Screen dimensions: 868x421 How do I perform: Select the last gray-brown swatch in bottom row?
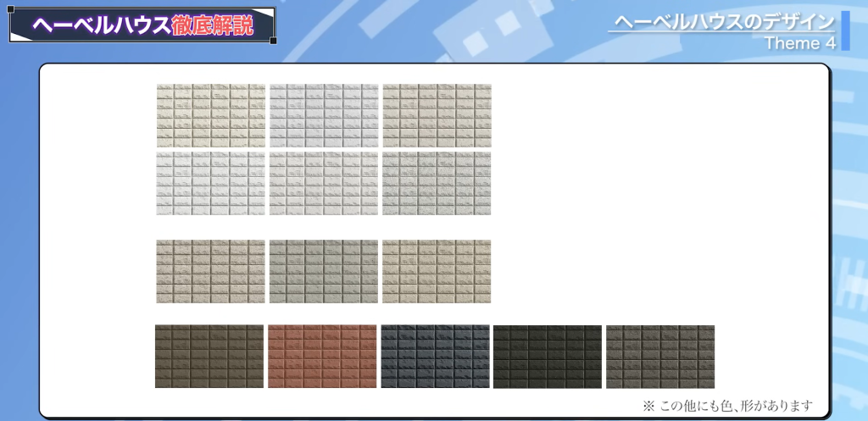pyautogui.click(x=660, y=357)
